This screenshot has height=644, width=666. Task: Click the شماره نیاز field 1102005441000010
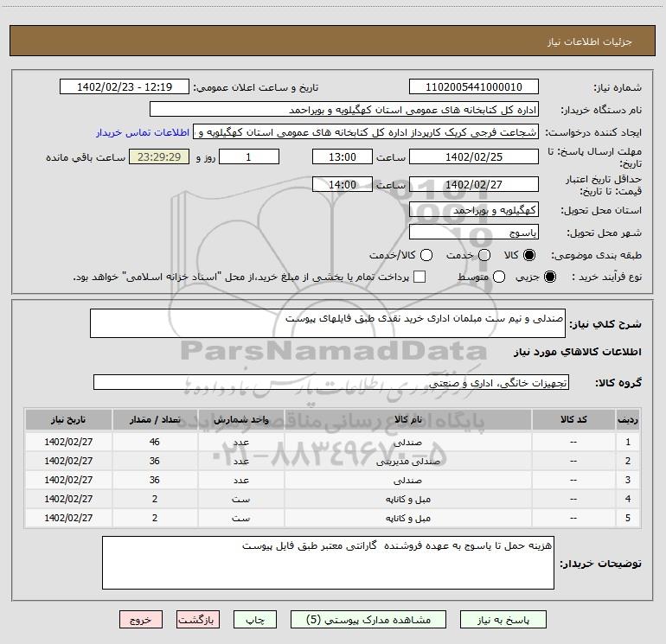pyautogui.click(x=474, y=87)
